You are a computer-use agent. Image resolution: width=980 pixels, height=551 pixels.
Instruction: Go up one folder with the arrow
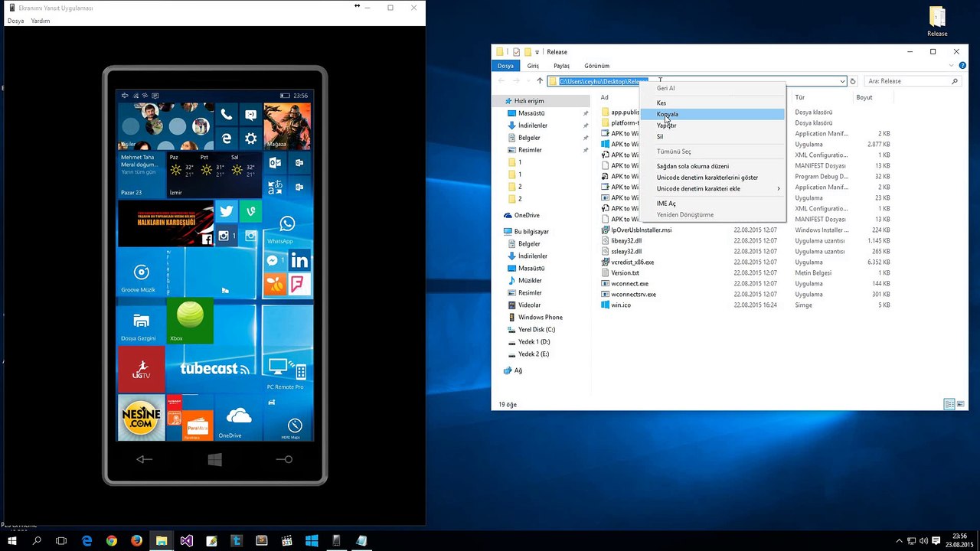tap(540, 81)
